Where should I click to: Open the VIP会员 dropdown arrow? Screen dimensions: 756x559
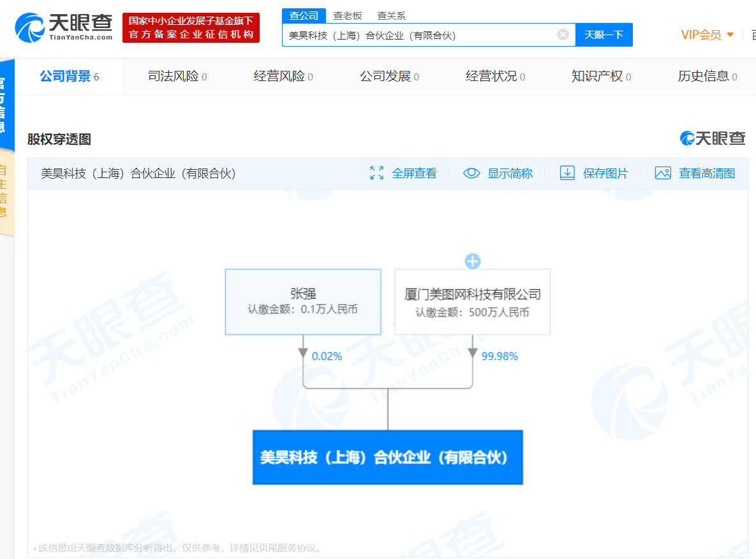tap(730, 34)
